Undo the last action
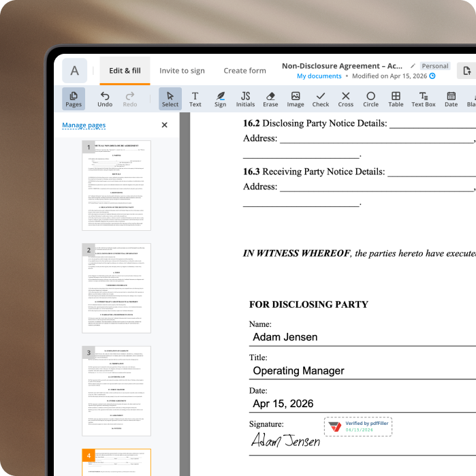476x476 pixels. point(105,99)
